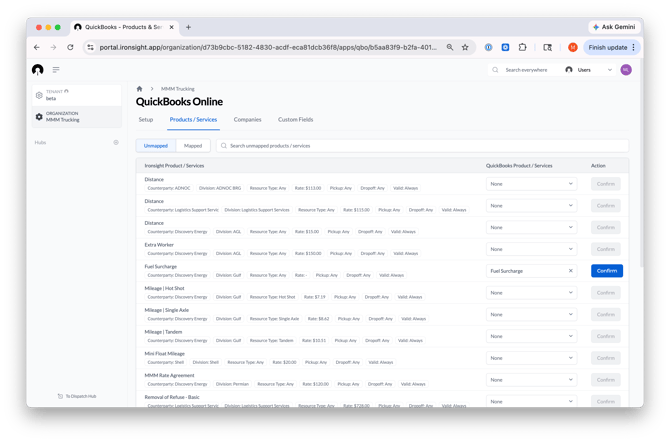Screen dimensions: 670x442
Task: Click the To Dispatch Hub link
Action: (77, 396)
